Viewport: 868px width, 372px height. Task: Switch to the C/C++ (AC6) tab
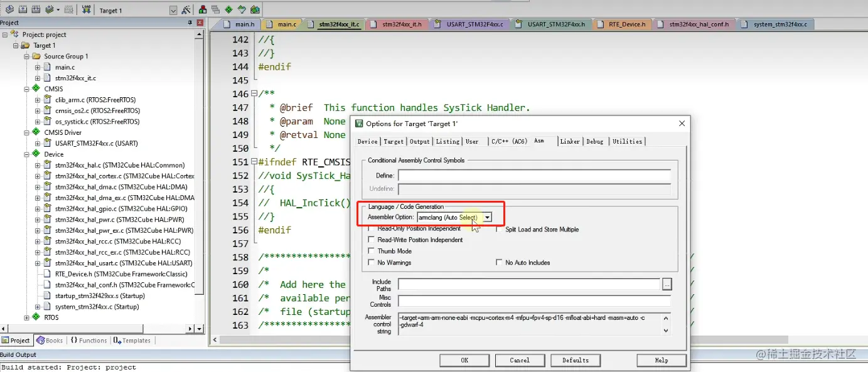point(509,141)
